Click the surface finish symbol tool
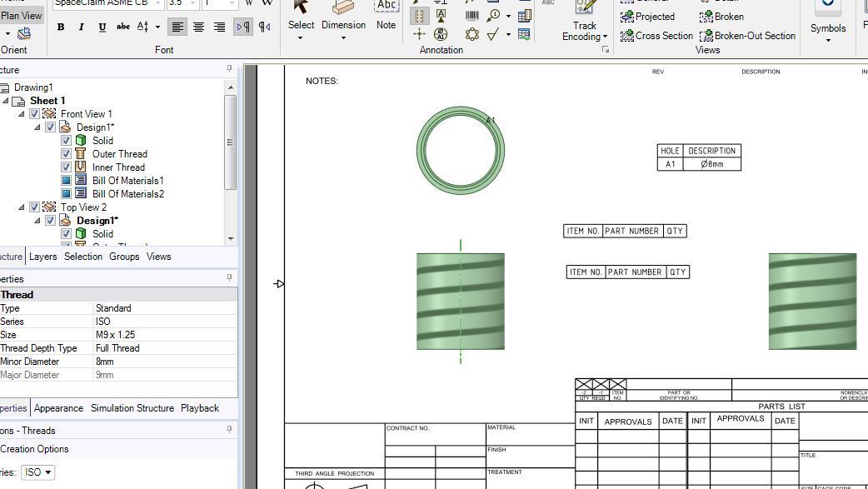868x489 pixels. coord(493,34)
